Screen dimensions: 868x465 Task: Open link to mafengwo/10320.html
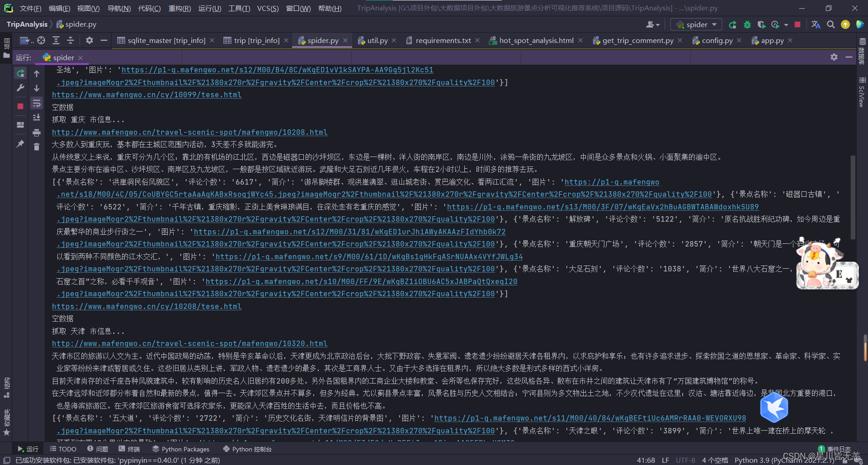pos(189,343)
